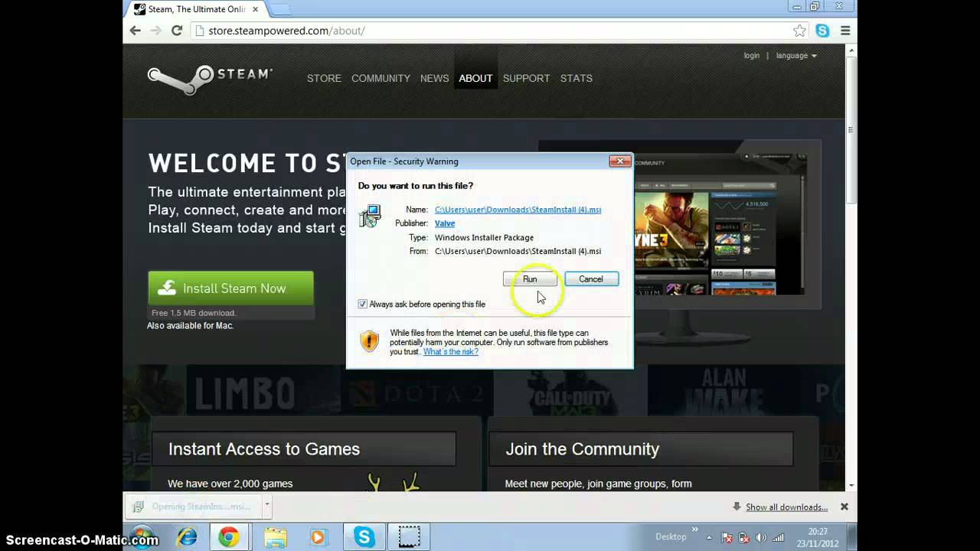Open the NEWS section
This screenshot has height=551, width=980.
pyautogui.click(x=434, y=78)
